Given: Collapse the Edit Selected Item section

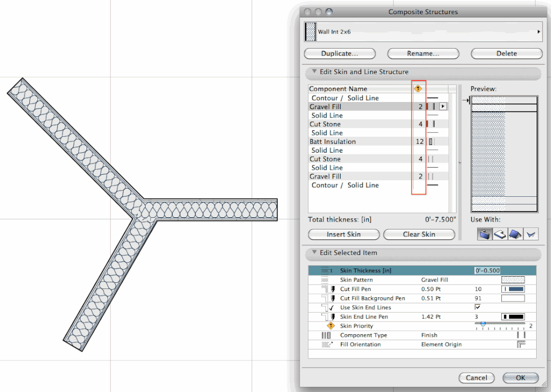Looking at the screenshot, I should (314, 253).
